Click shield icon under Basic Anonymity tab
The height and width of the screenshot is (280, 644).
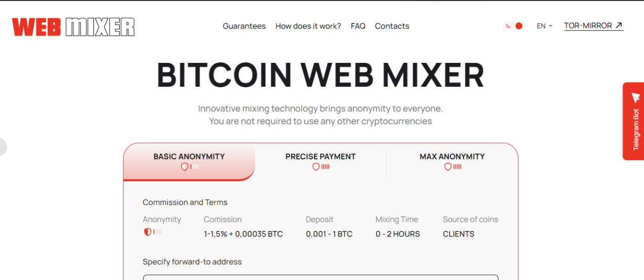pyautogui.click(x=185, y=166)
